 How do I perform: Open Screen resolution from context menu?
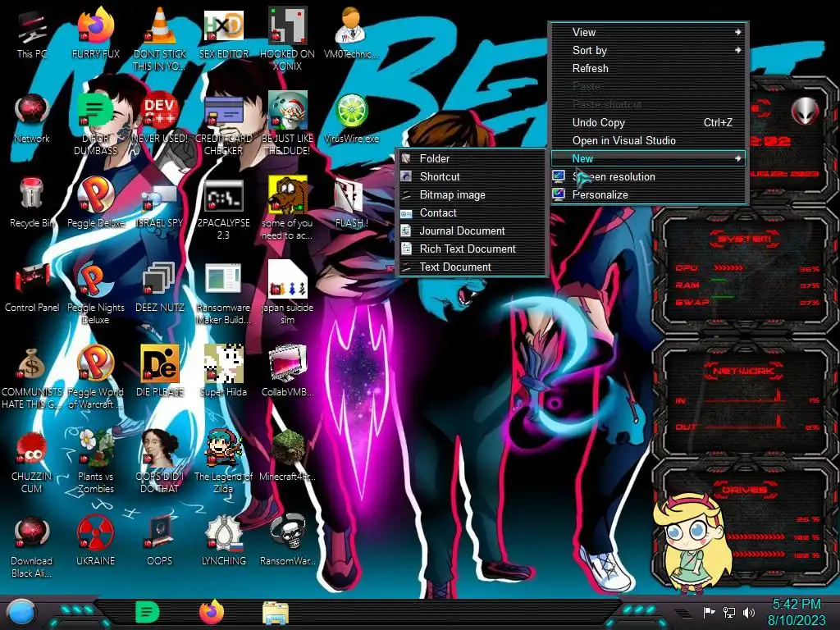tap(649, 177)
